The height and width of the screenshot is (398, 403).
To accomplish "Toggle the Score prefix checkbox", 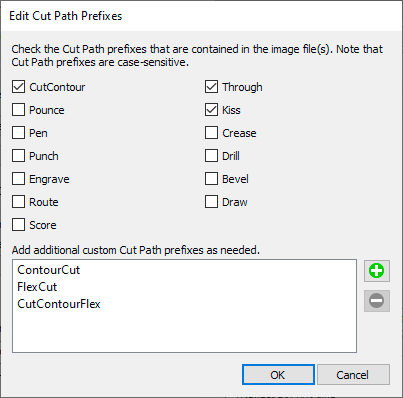I will tap(18, 225).
